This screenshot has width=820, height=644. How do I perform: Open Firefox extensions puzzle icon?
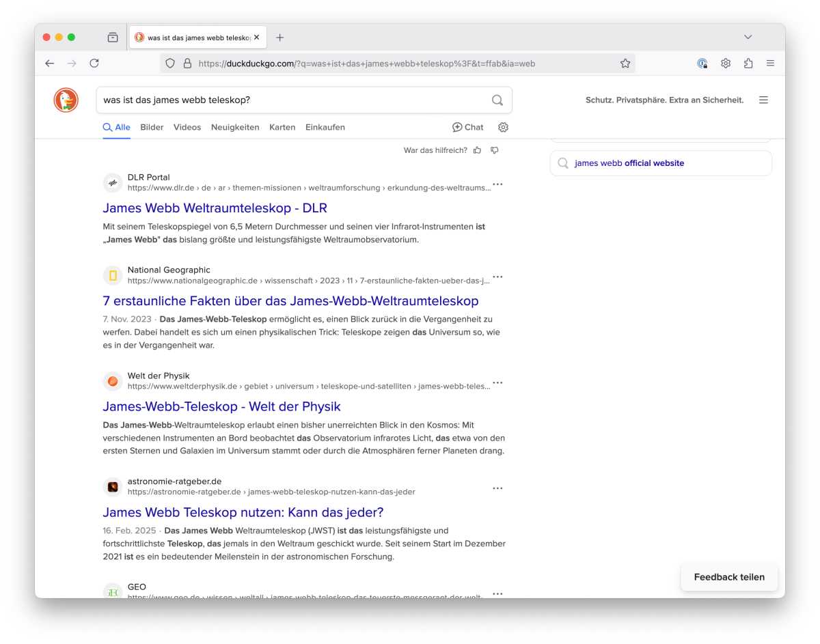click(x=748, y=64)
